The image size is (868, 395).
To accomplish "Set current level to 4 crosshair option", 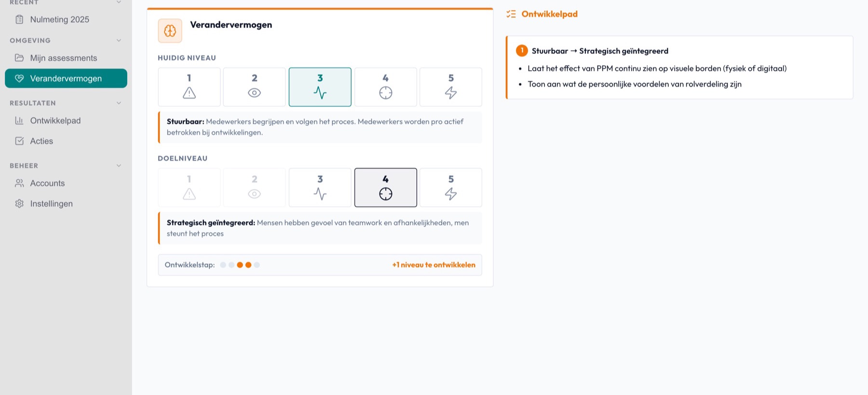I will point(386,87).
